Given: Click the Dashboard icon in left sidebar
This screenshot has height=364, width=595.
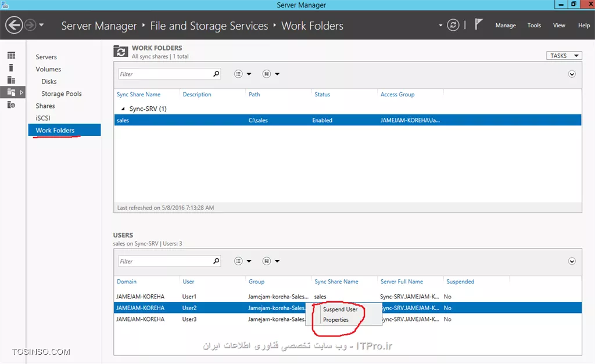Looking at the screenshot, I should tap(12, 55).
